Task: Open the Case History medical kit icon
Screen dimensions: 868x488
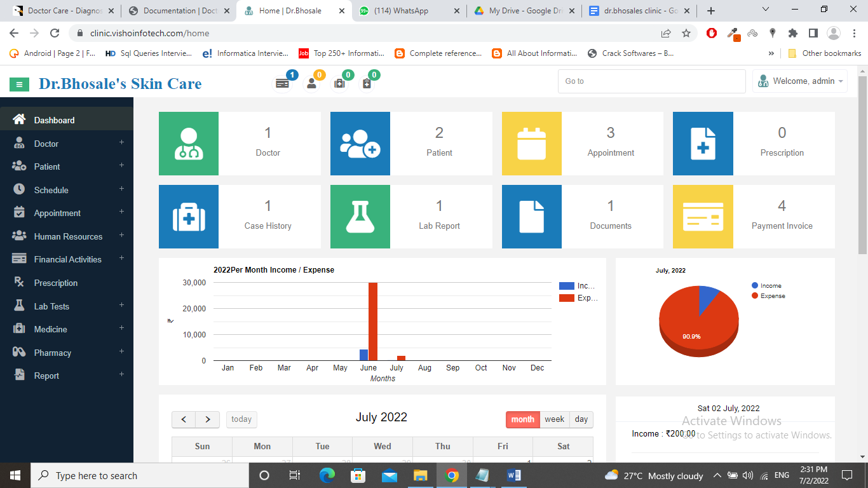Action: (x=189, y=217)
